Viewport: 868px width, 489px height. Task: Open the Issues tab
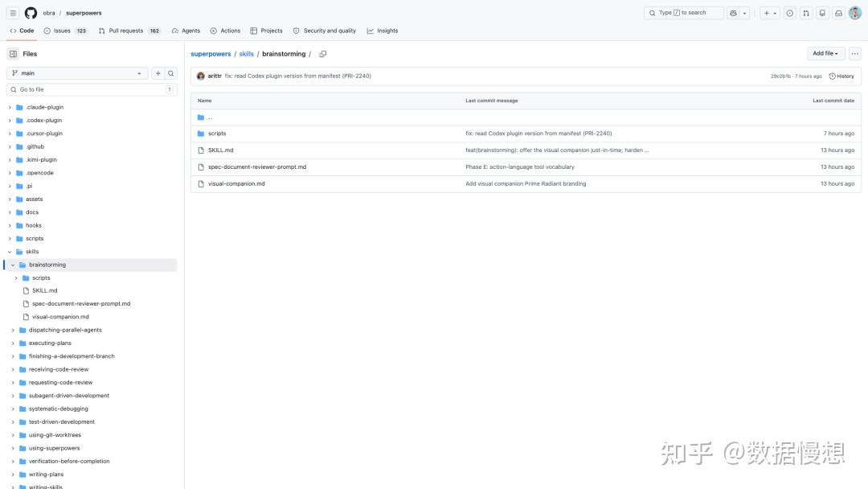65,31
